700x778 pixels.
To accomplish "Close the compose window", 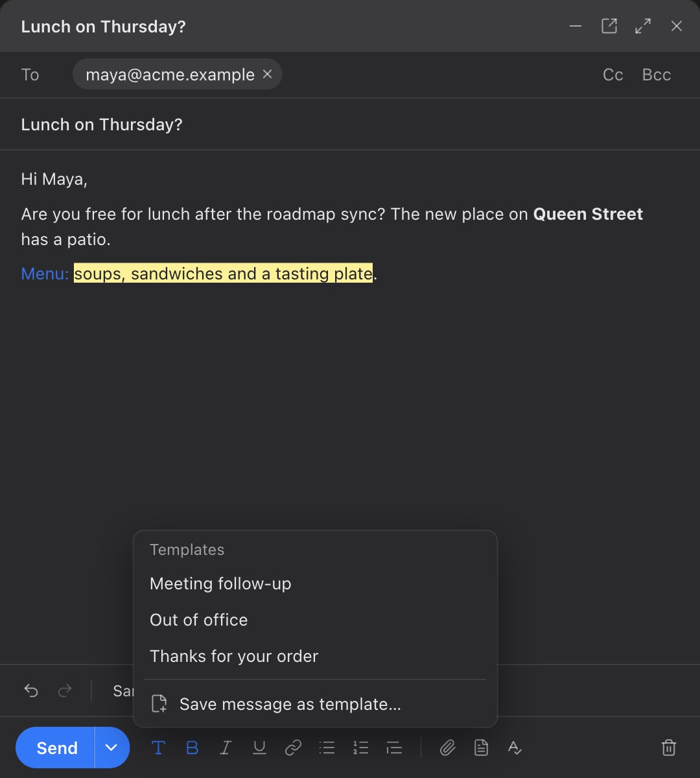I will pyautogui.click(x=677, y=26).
